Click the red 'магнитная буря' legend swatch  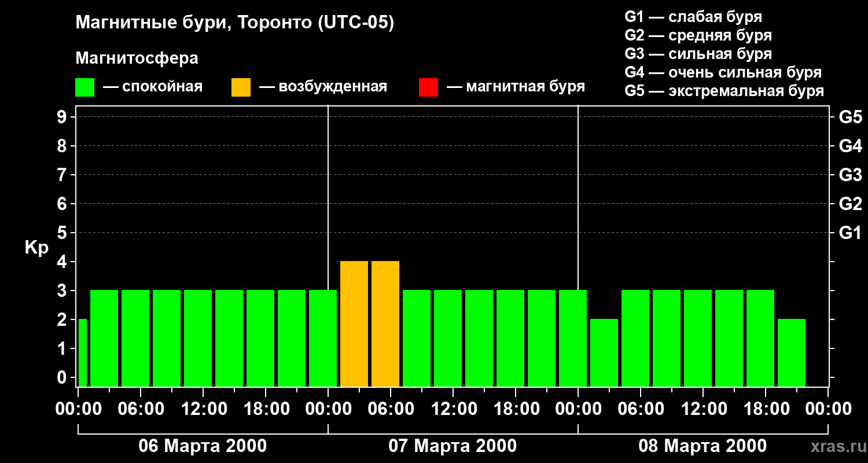point(428,87)
